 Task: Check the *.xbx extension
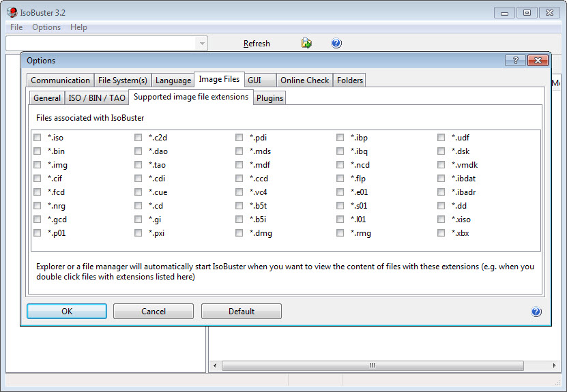point(441,233)
